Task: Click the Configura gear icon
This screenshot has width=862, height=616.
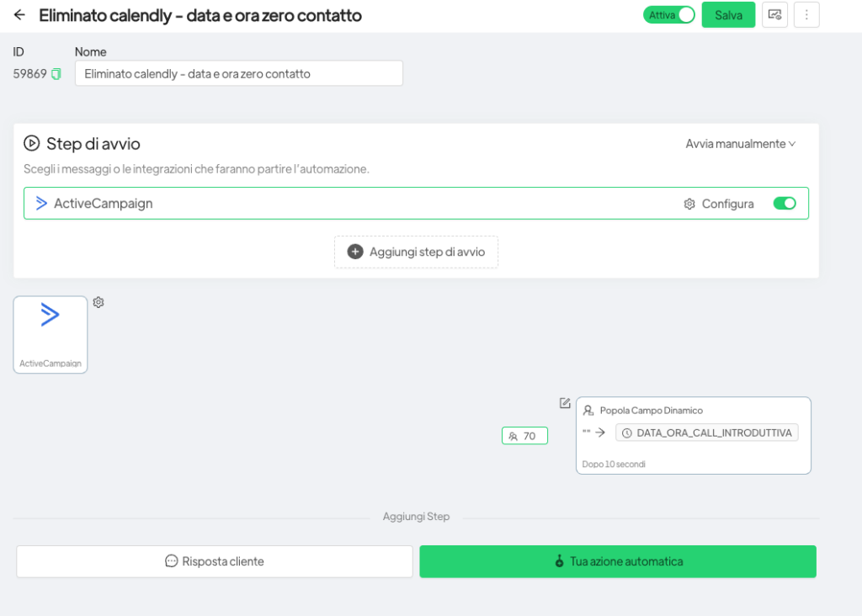Action: [689, 204]
